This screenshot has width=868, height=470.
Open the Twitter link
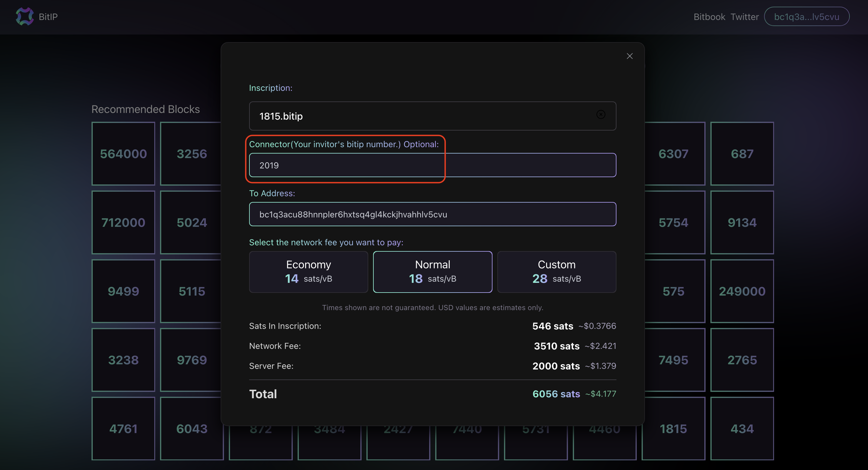point(744,17)
